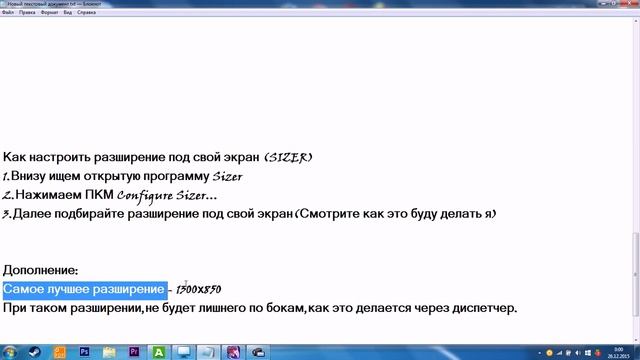Click the Windows flag tray icon
The height and width of the screenshot is (360, 640).
(588, 353)
